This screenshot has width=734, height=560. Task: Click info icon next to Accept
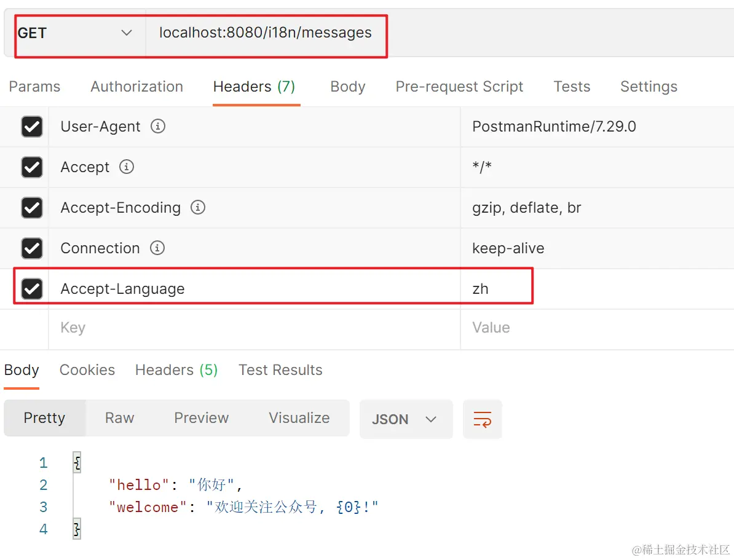[x=127, y=166]
